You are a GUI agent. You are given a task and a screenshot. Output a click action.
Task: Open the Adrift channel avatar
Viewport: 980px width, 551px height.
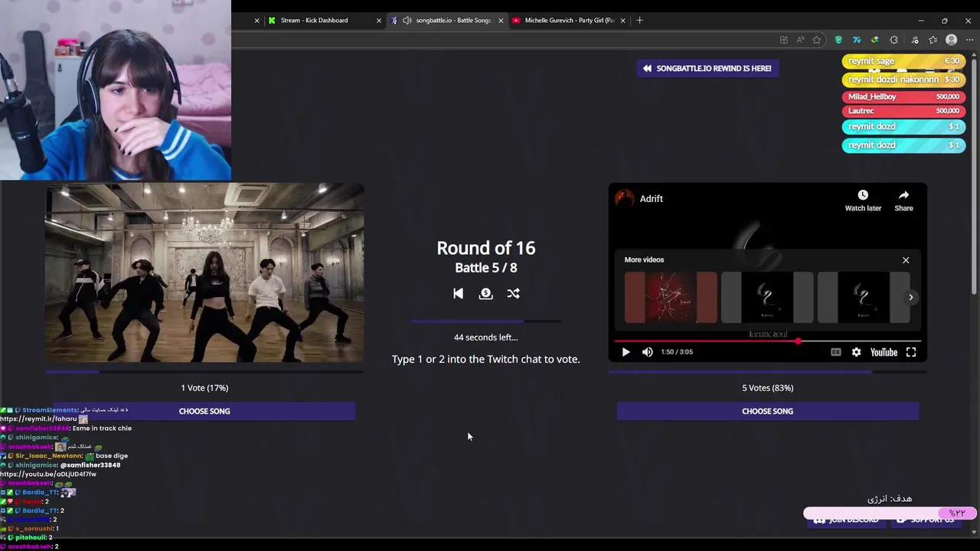[x=625, y=198]
